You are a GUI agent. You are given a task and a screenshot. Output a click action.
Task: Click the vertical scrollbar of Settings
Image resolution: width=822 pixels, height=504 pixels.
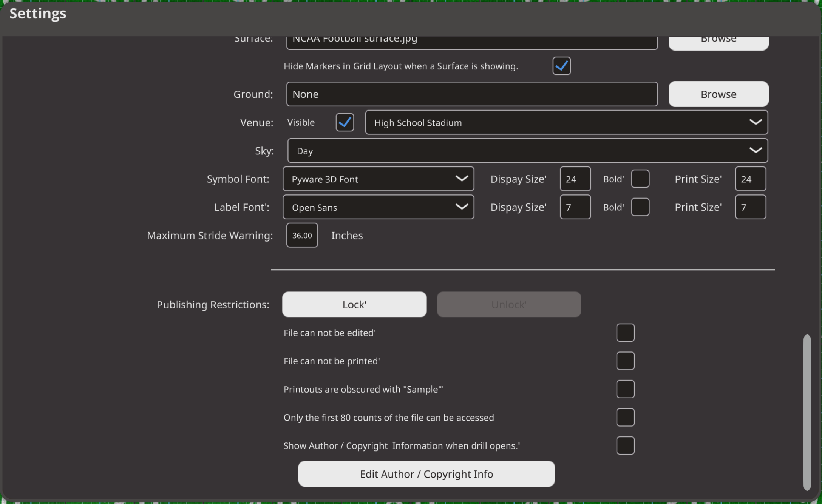point(807,412)
